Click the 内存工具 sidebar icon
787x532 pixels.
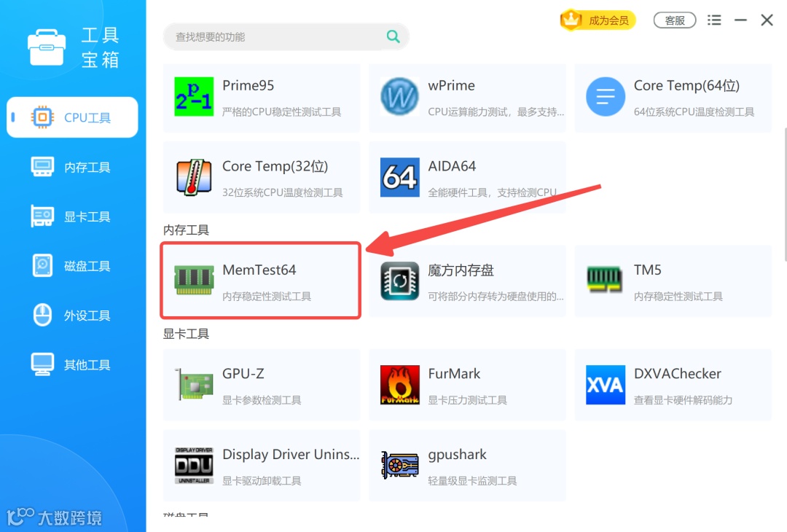(x=43, y=167)
